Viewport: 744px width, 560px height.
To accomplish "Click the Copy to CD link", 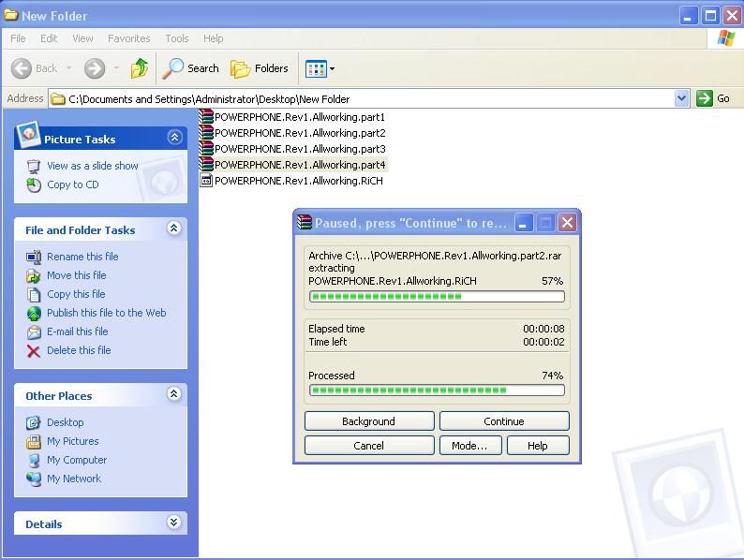I will [72, 184].
